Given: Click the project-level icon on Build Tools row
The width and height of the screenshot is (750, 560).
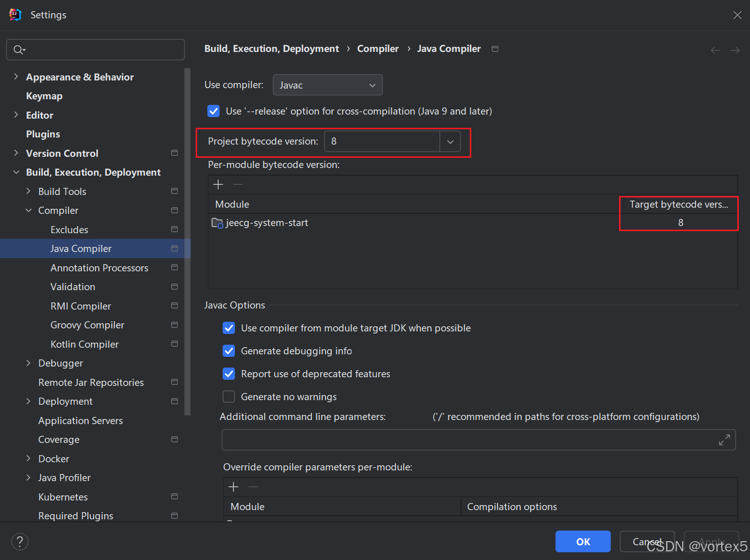Looking at the screenshot, I should coord(174,191).
